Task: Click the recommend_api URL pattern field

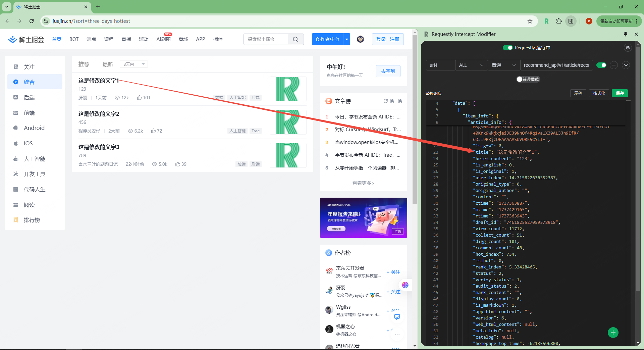Action: pyautogui.click(x=556, y=65)
